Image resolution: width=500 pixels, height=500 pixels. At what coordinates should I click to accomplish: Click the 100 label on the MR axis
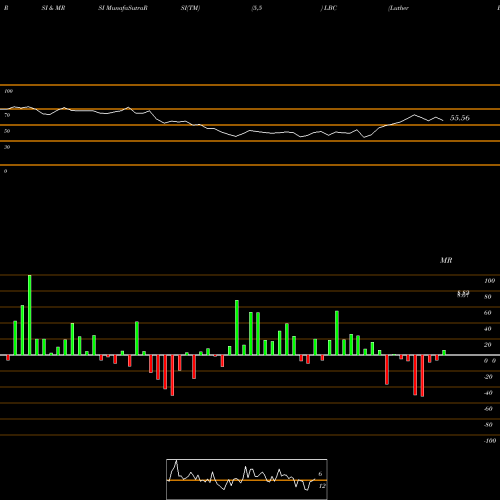pos(489,281)
